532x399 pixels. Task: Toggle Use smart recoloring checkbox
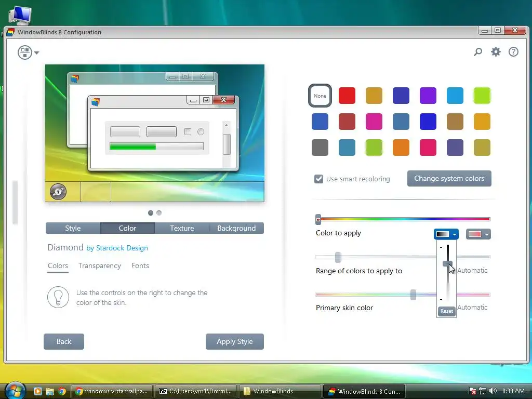click(x=318, y=179)
